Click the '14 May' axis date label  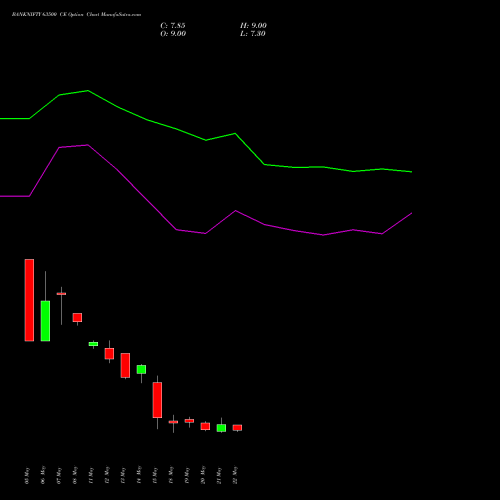click(x=139, y=475)
